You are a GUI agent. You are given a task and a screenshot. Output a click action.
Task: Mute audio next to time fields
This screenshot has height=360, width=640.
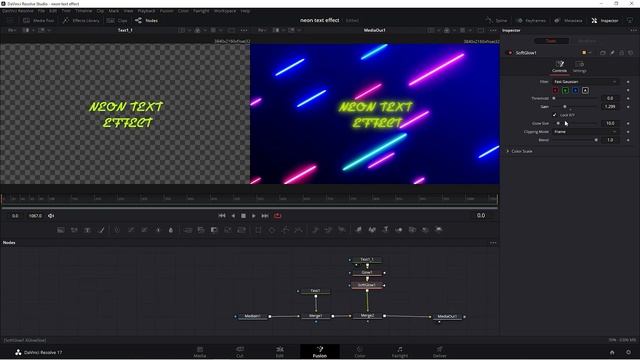51,216
